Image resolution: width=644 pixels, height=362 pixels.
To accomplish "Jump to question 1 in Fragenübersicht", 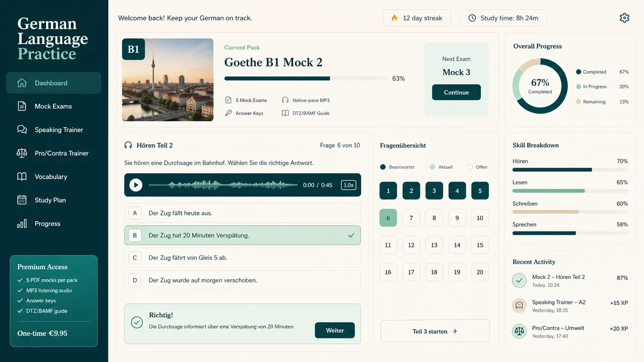I will pos(388,191).
